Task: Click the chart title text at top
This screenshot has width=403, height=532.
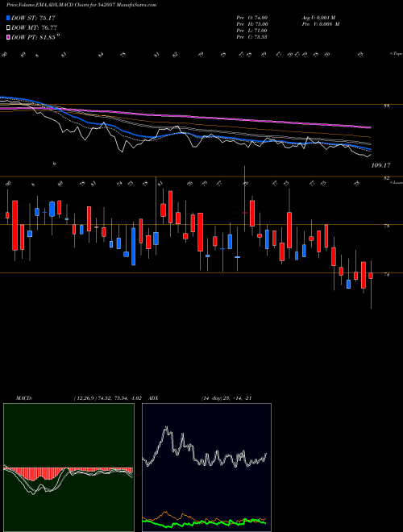Action: point(81,5)
